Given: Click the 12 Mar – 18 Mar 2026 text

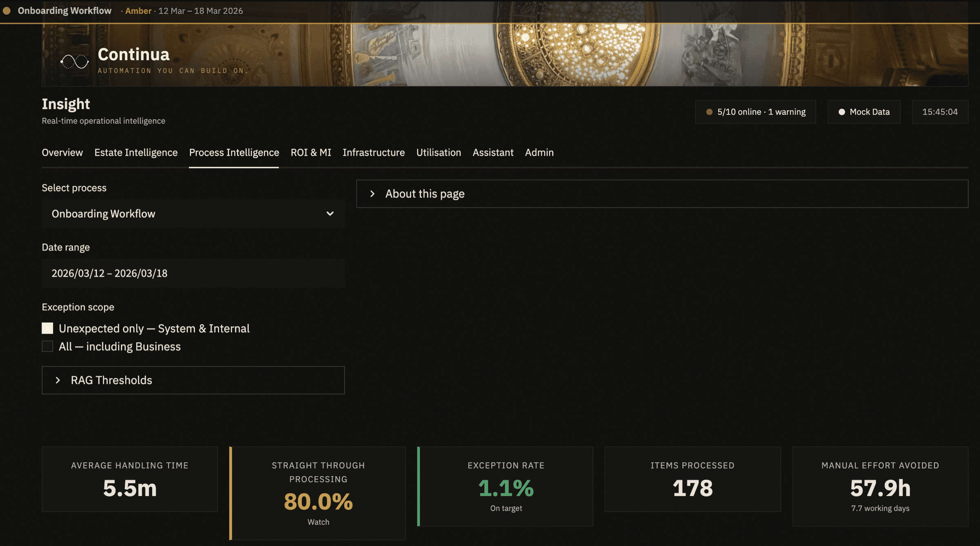Looking at the screenshot, I should 200,11.
